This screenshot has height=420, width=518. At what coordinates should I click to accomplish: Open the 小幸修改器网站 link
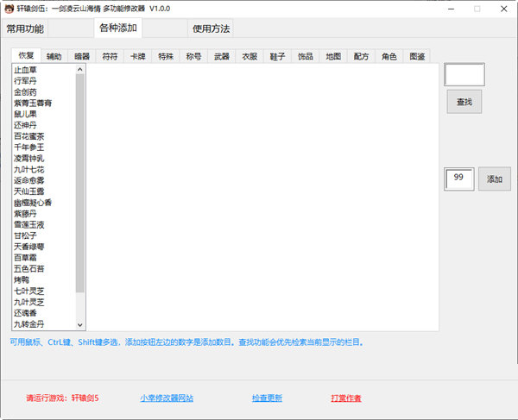pyautogui.click(x=167, y=398)
